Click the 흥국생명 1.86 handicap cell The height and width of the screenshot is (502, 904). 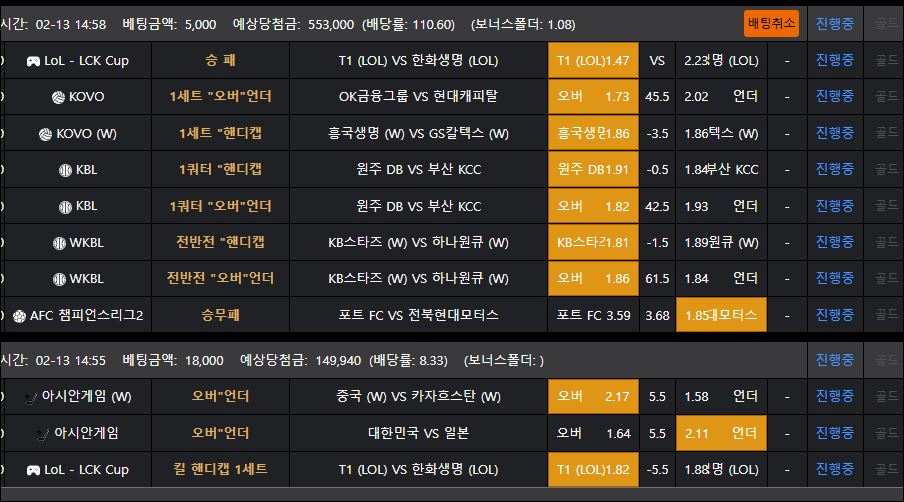[593, 134]
